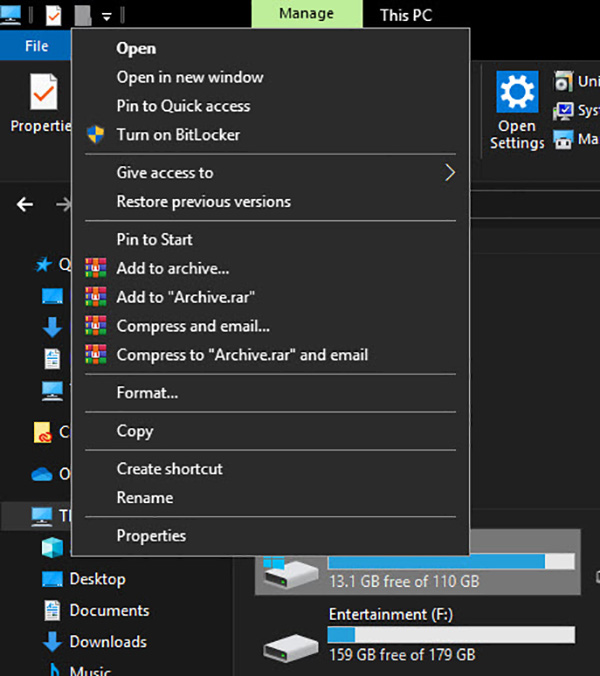Click the Entertainment (F:) drive icon

click(290, 648)
